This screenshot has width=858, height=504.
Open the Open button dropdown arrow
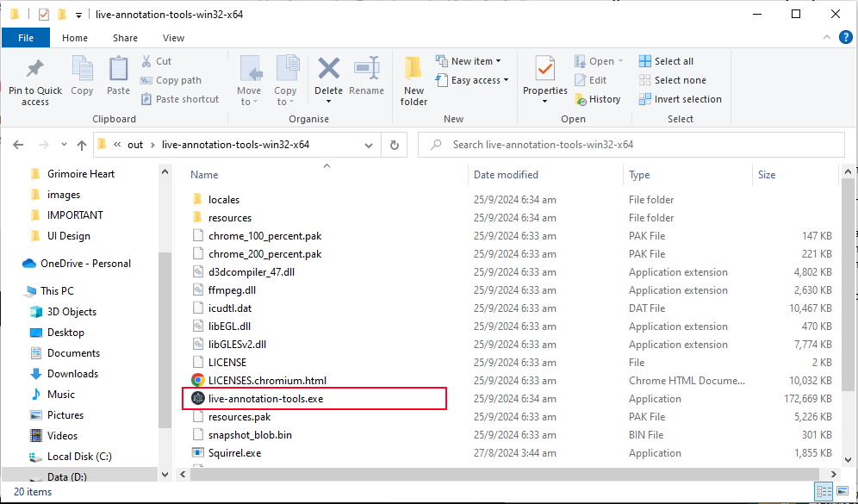tap(620, 61)
